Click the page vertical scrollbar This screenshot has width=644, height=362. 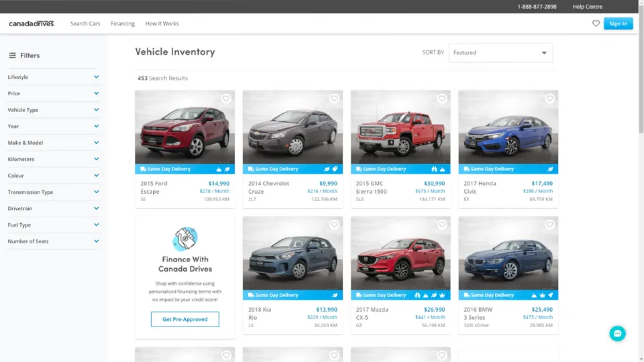click(x=641, y=181)
